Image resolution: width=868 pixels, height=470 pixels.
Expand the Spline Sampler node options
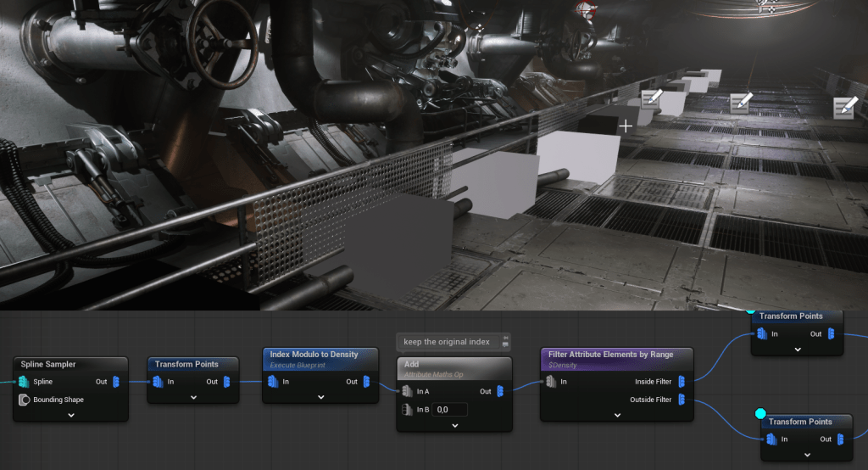[x=71, y=415]
